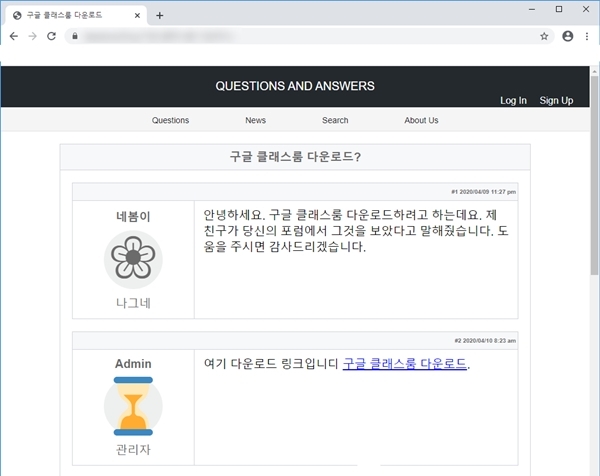Open the Search nav item

coord(335,121)
